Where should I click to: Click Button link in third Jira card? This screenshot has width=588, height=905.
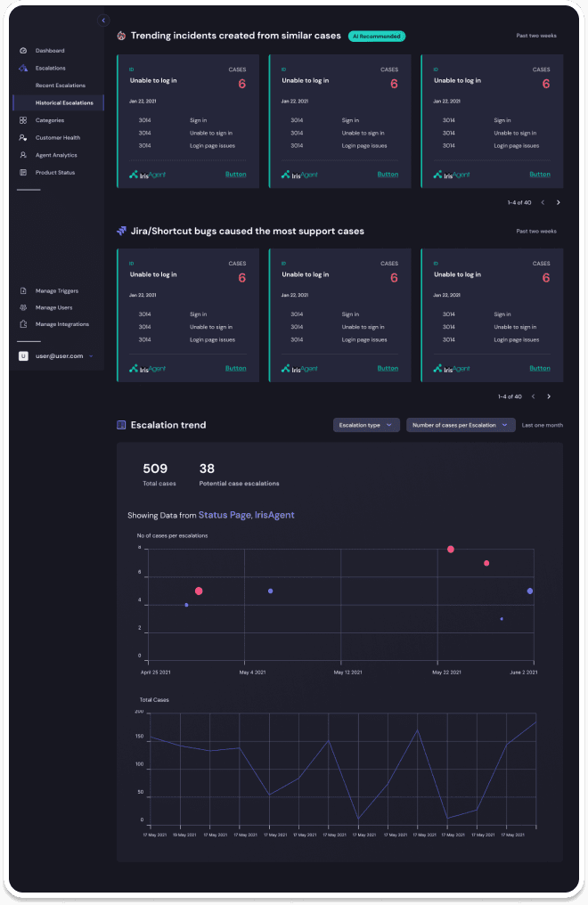coord(540,368)
